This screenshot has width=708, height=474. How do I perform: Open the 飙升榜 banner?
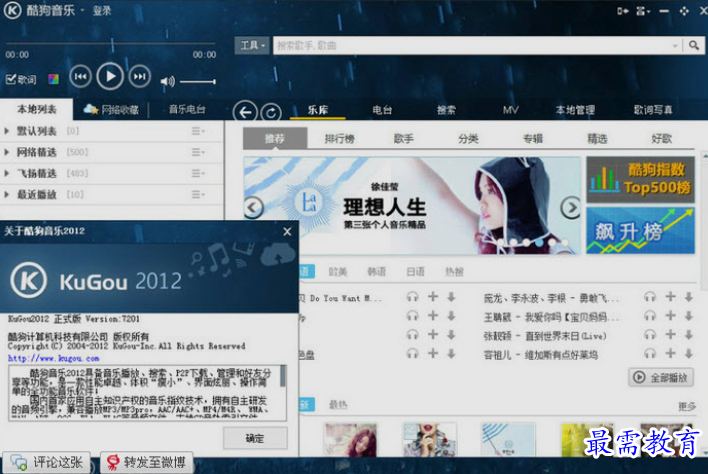coord(640,231)
